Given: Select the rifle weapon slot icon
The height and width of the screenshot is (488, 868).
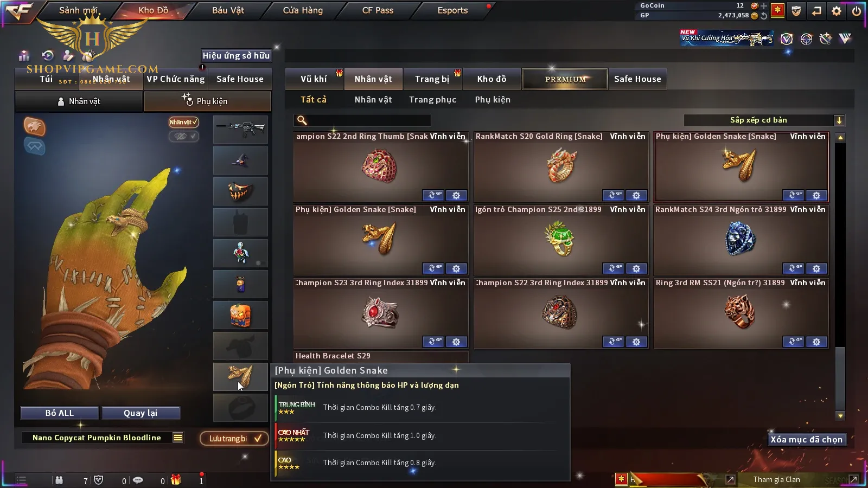Looking at the screenshot, I should (240, 129).
